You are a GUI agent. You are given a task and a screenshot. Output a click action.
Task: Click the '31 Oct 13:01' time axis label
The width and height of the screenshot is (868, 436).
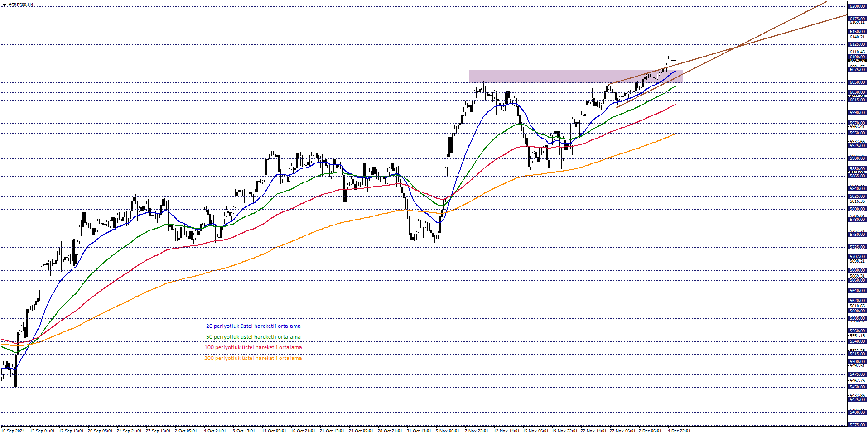point(420,431)
